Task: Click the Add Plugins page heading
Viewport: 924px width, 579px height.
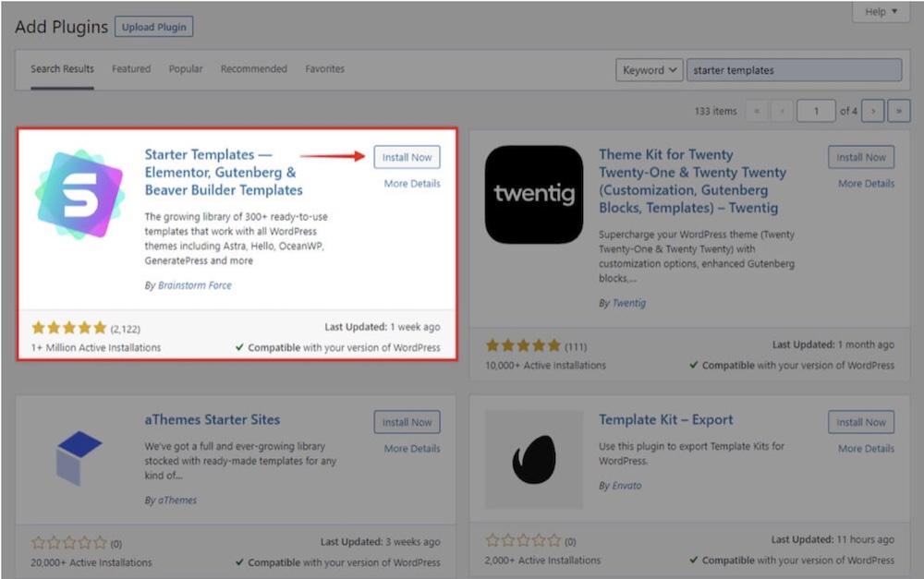Action: pyautogui.click(x=61, y=27)
